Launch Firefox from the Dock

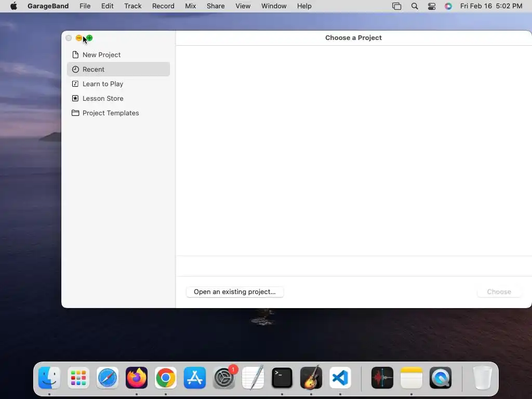[137, 378]
